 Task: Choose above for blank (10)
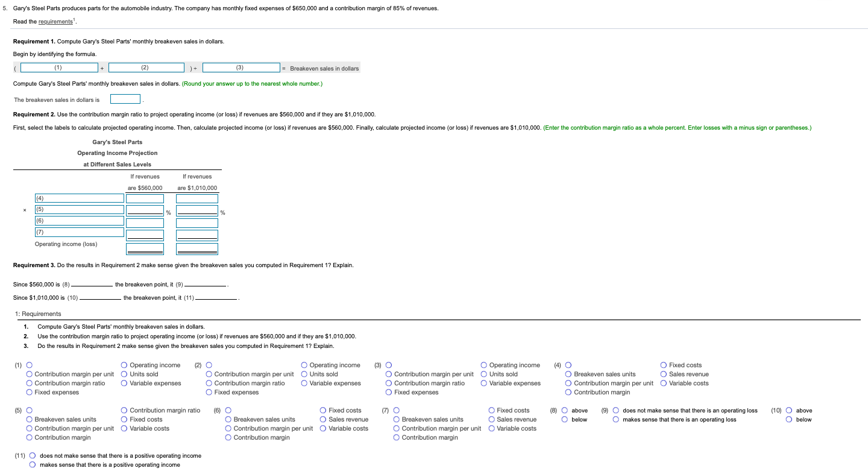pyautogui.click(x=788, y=410)
